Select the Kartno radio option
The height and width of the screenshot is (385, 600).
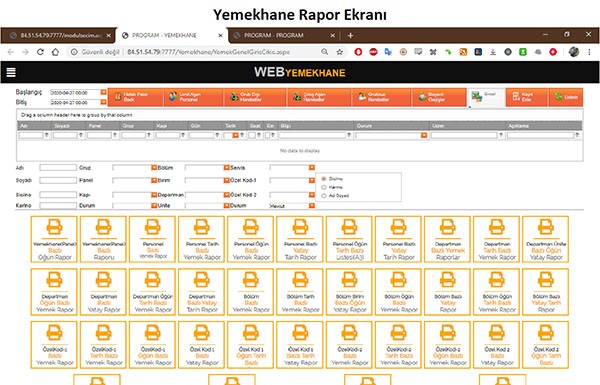click(x=324, y=187)
